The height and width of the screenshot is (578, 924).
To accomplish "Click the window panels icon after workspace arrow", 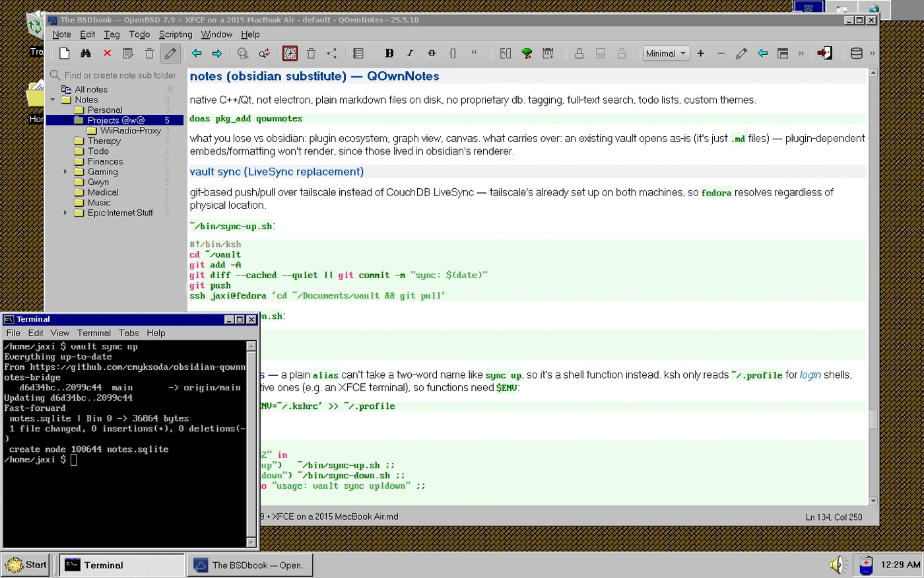I will 783,54.
